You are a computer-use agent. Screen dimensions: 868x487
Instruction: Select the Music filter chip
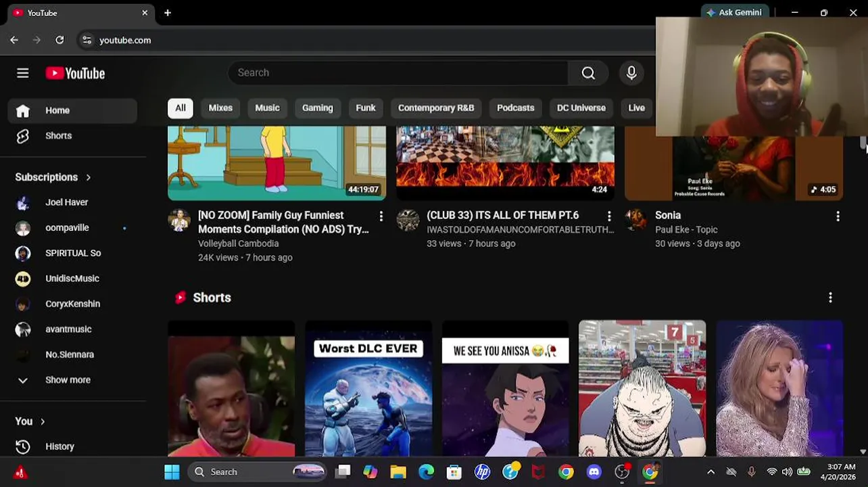[x=267, y=108]
